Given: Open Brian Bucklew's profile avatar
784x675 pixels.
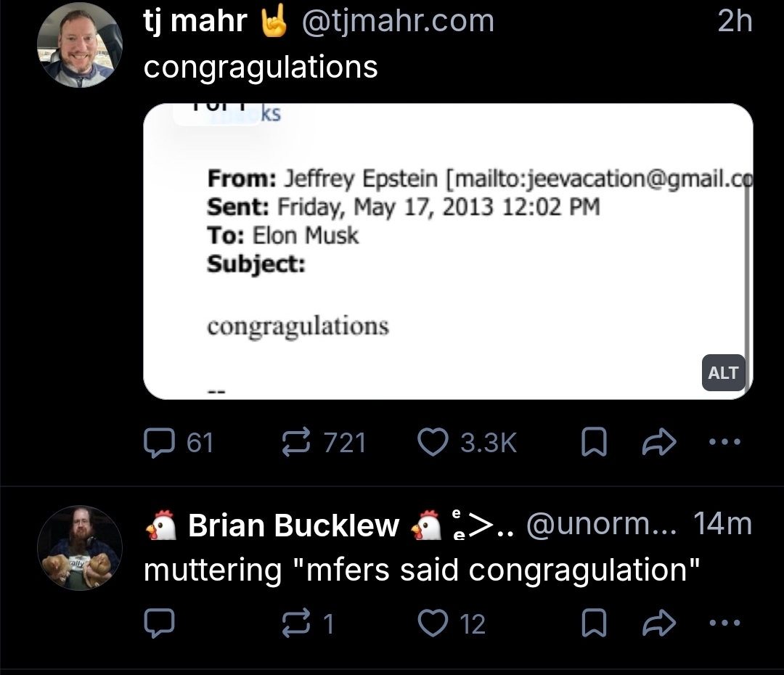Looking at the screenshot, I should [x=80, y=548].
